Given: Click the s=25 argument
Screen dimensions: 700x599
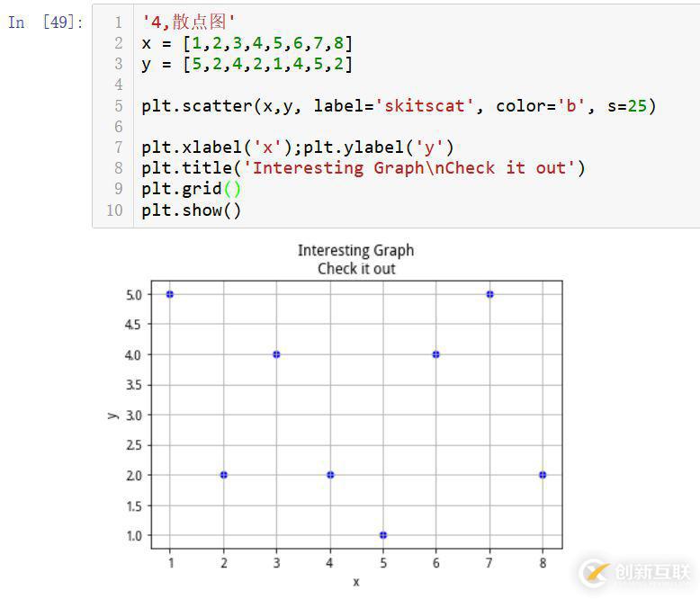Looking at the screenshot, I should pos(627,106).
